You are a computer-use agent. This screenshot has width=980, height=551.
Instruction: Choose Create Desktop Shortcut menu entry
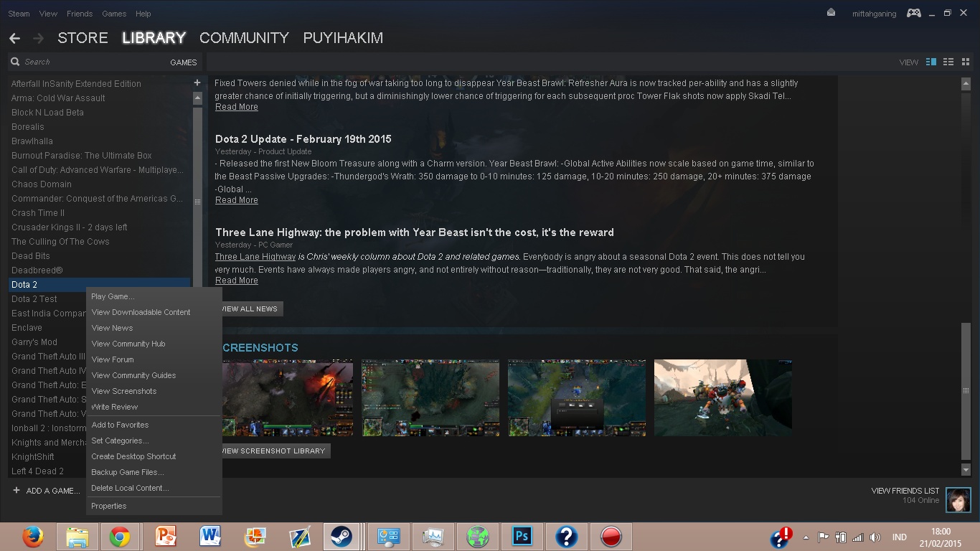tap(154, 456)
